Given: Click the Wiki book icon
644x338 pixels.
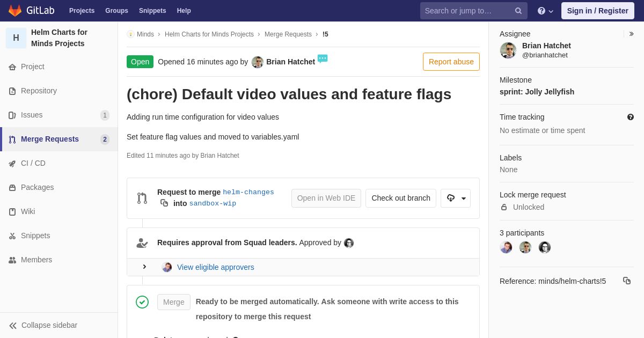Looking at the screenshot, I should (12, 212).
